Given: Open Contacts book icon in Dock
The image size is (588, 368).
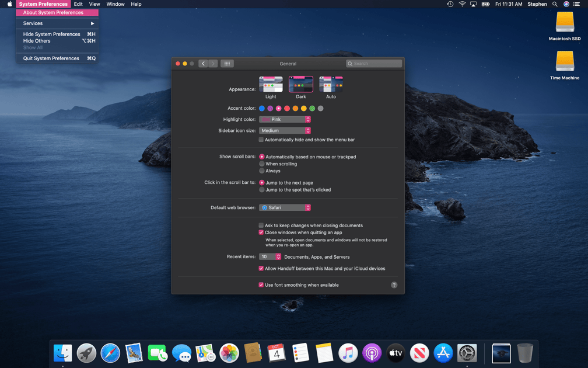Looking at the screenshot, I should point(253,353).
